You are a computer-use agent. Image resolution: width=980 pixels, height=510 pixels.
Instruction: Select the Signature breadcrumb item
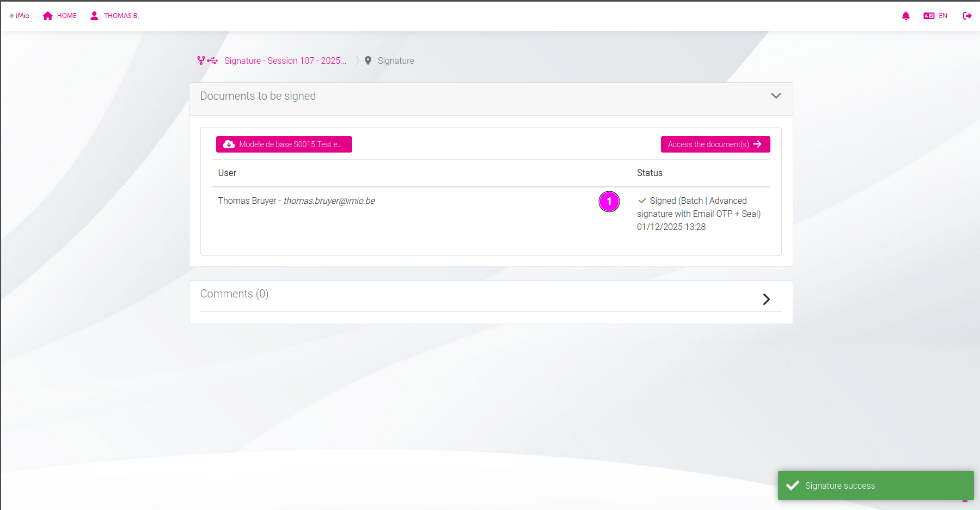pyautogui.click(x=396, y=60)
